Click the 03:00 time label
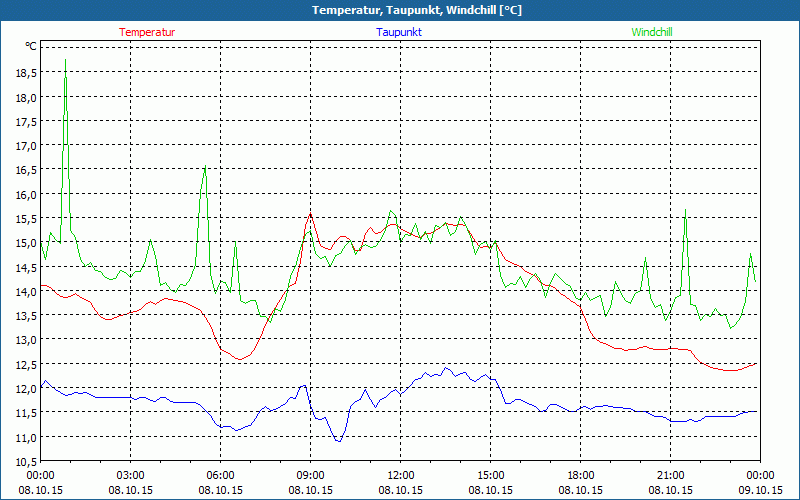This screenshot has width=800, height=500. 131,476
